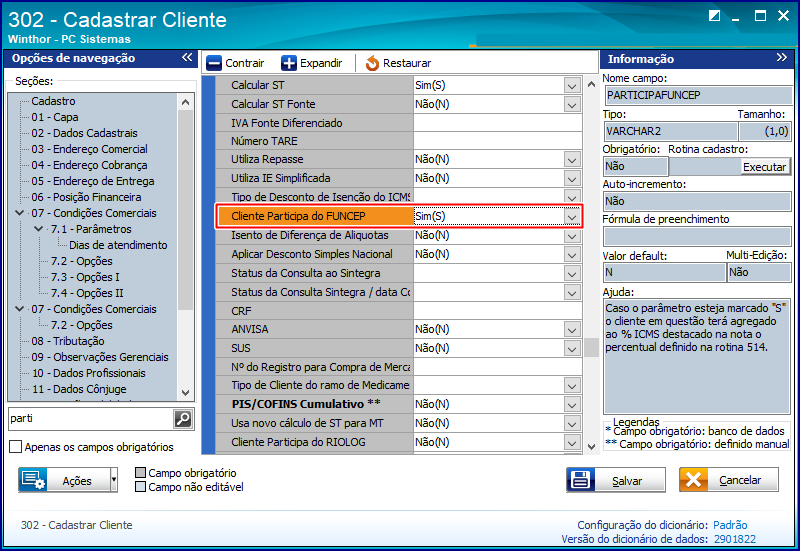Click the properties grid scroll down arrow
Screen dimensions: 800x551
[x=591, y=446]
